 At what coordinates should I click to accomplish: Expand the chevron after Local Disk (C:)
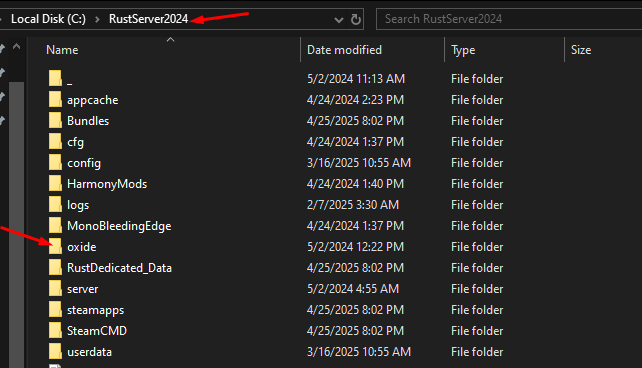(97, 19)
